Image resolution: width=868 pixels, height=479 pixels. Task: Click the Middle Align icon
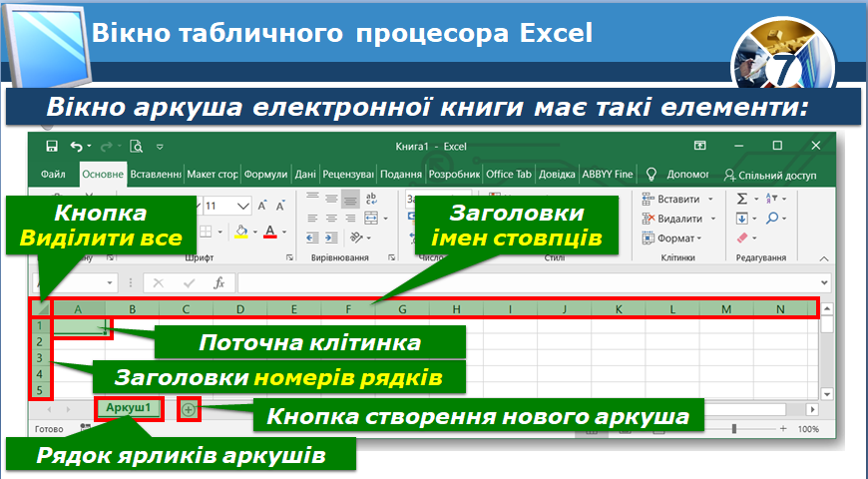click(x=331, y=198)
